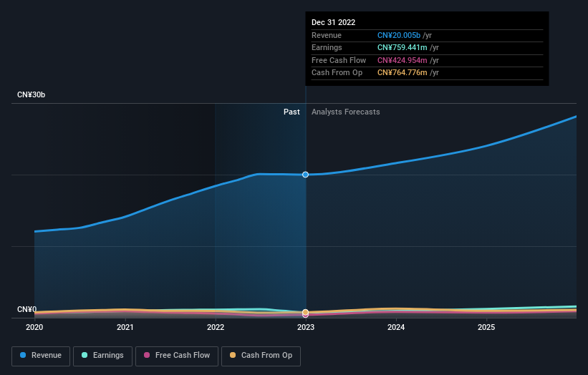Screen dimensions: 588x375
Task: Select the revenue data point at 2023
Action: pos(305,175)
